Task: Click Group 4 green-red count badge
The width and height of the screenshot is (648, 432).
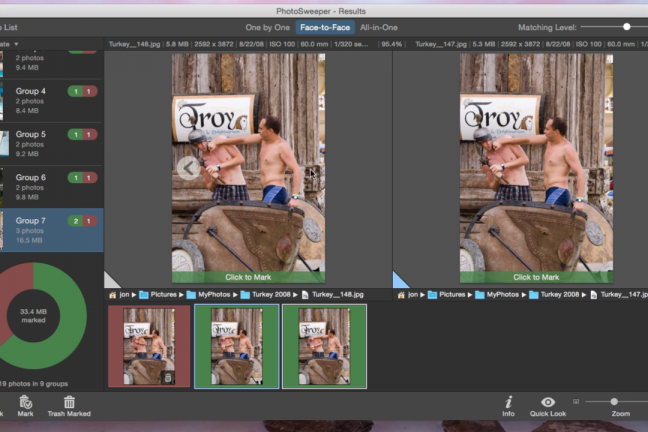Action: click(83, 91)
